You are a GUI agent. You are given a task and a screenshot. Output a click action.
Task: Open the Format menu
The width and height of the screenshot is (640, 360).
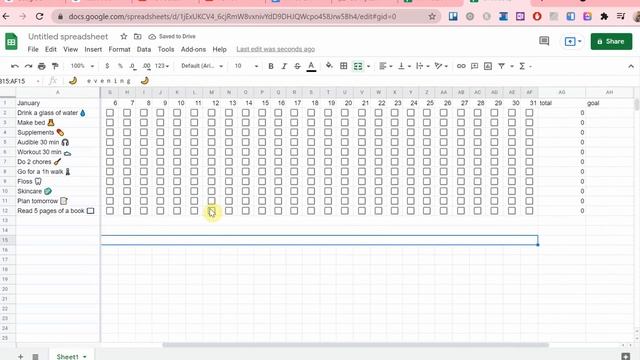tap(119, 49)
